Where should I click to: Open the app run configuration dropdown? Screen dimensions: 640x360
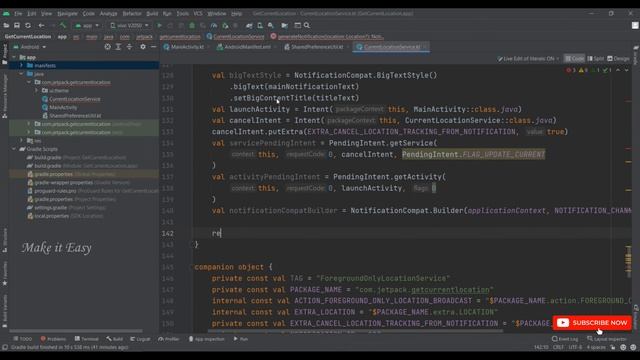point(87,25)
